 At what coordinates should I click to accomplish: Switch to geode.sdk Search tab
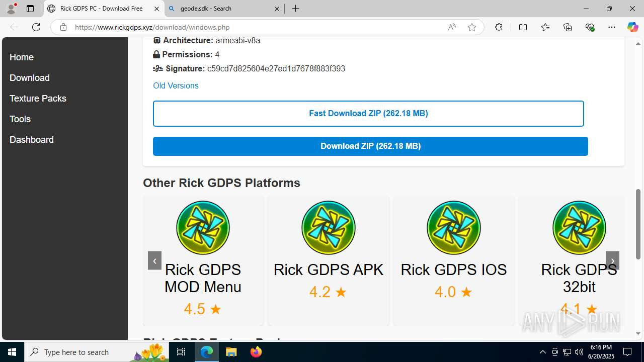coord(224,9)
